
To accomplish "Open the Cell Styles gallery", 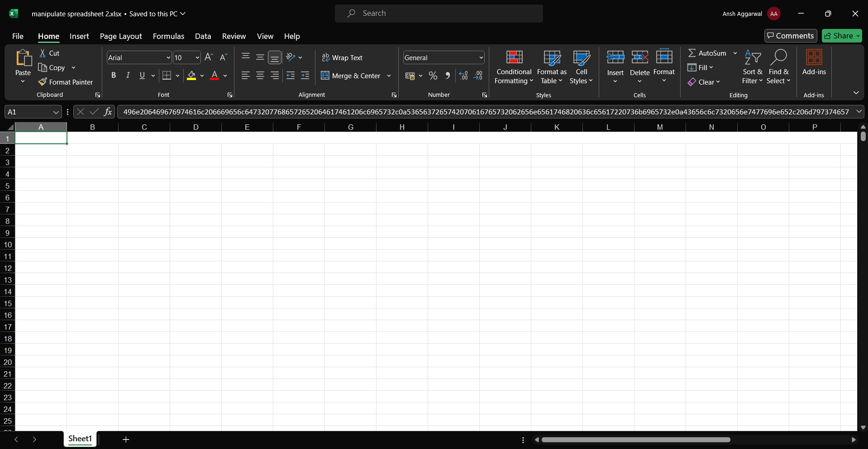I will pos(581,67).
